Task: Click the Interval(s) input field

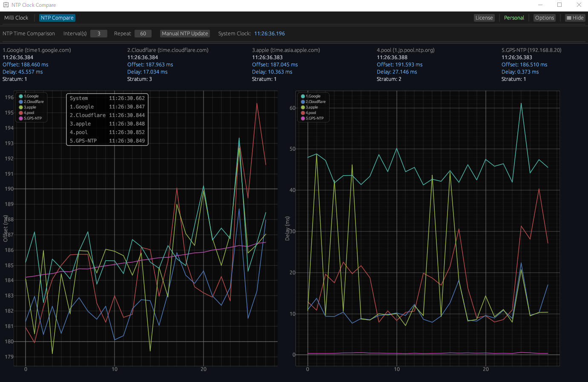Action: click(99, 34)
